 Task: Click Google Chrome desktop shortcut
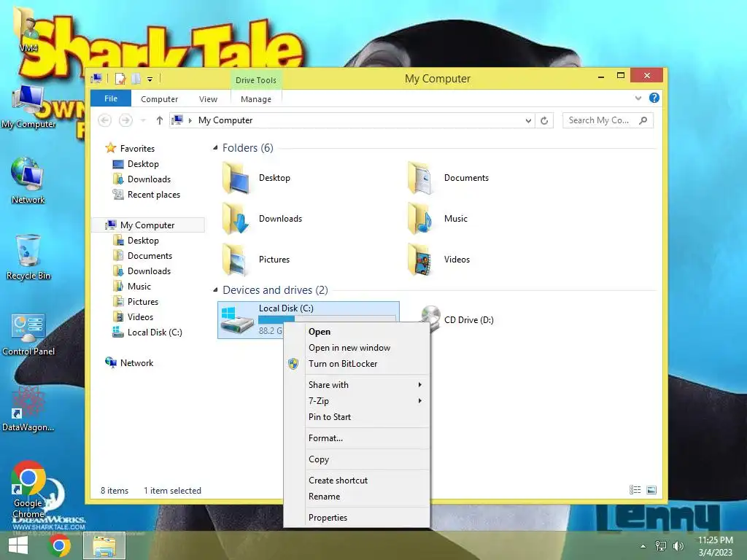[x=28, y=489]
